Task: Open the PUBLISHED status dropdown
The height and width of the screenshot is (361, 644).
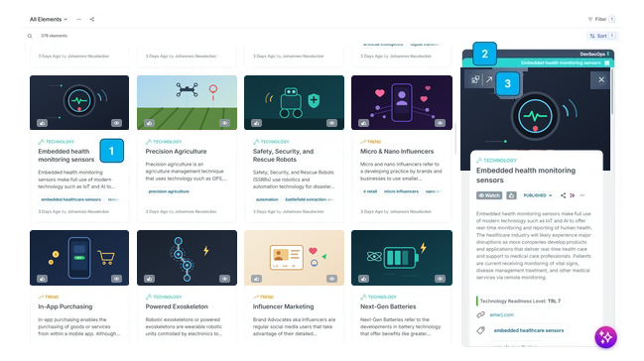Action: pyautogui.click(x=537, y=195)
